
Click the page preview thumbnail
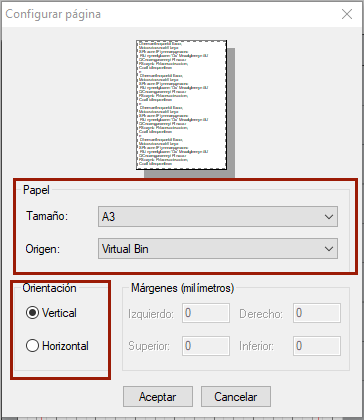(182, 105)
